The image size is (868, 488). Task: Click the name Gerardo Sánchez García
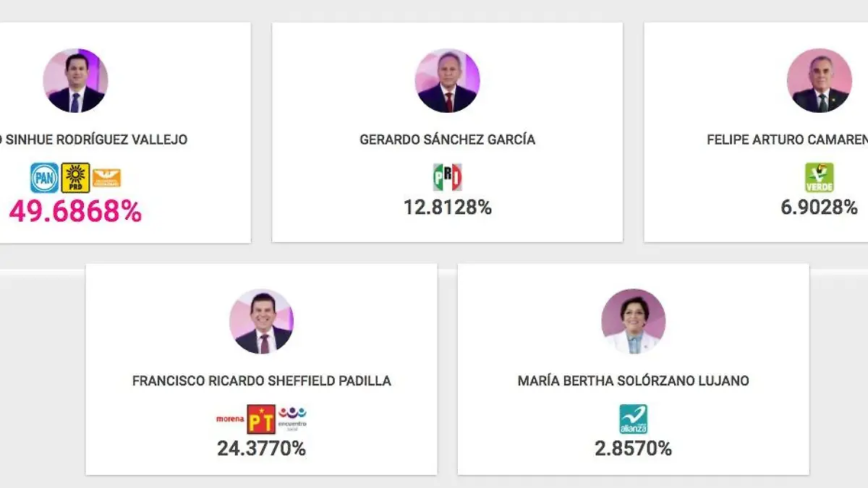(447, 140)
